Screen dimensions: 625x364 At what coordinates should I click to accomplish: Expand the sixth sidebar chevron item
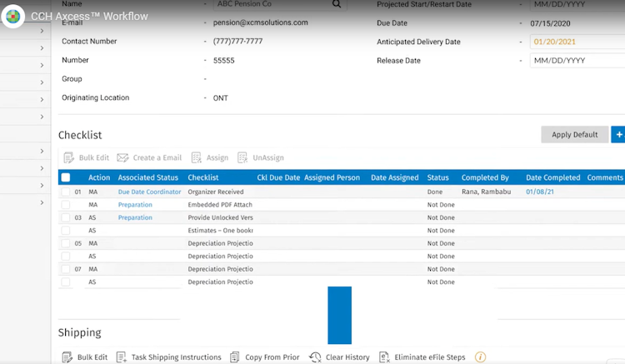pyautogui.click(x=42, y=117)
